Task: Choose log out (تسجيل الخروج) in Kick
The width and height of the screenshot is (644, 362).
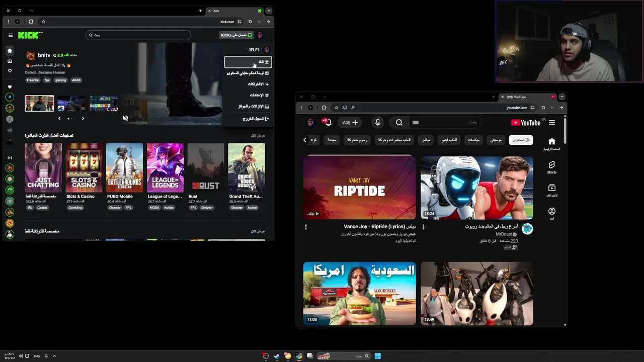Action: click(248, 119)
